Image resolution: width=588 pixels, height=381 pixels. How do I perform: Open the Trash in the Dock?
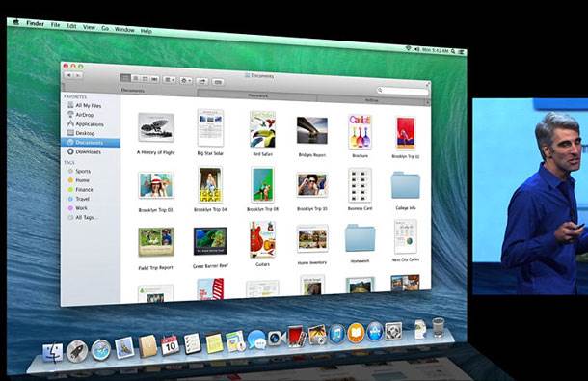click(438, 327)
